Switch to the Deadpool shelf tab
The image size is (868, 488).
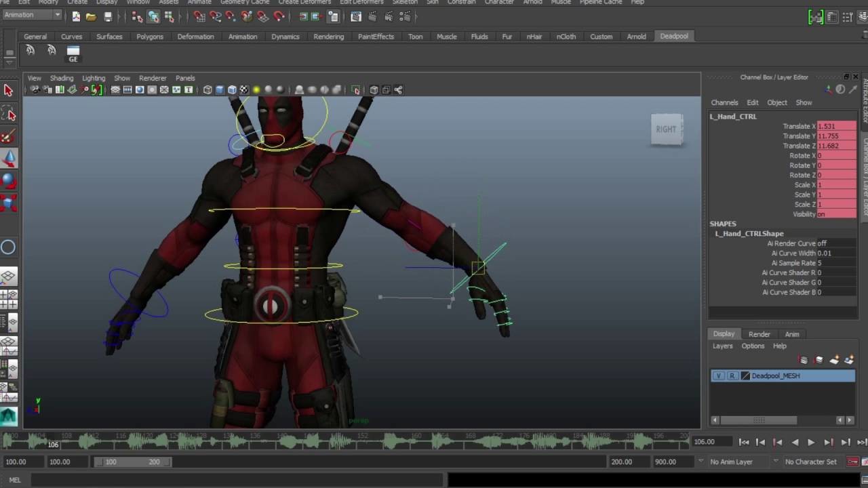(674, 36)
